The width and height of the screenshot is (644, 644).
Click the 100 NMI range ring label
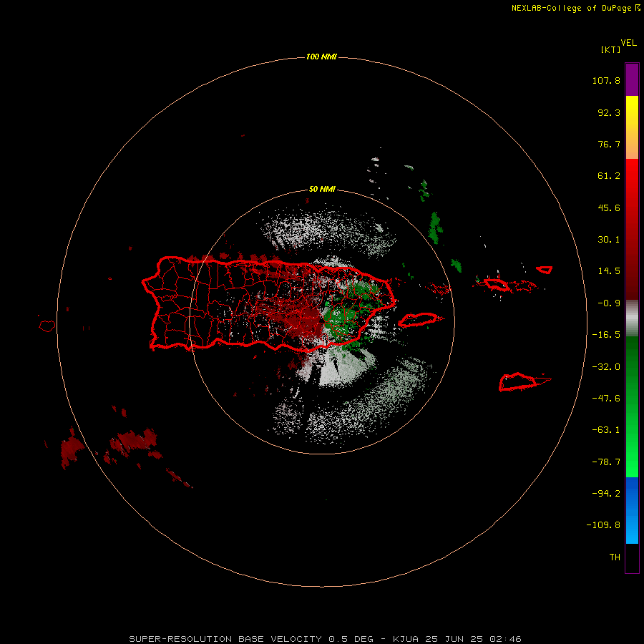(321, 57)
